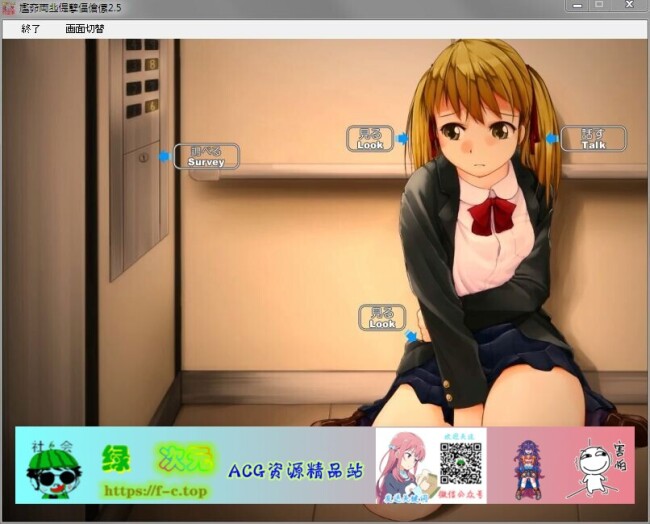Open the 終了 menu
This screenshot has height=524, width=650.
tap(31, 29)
